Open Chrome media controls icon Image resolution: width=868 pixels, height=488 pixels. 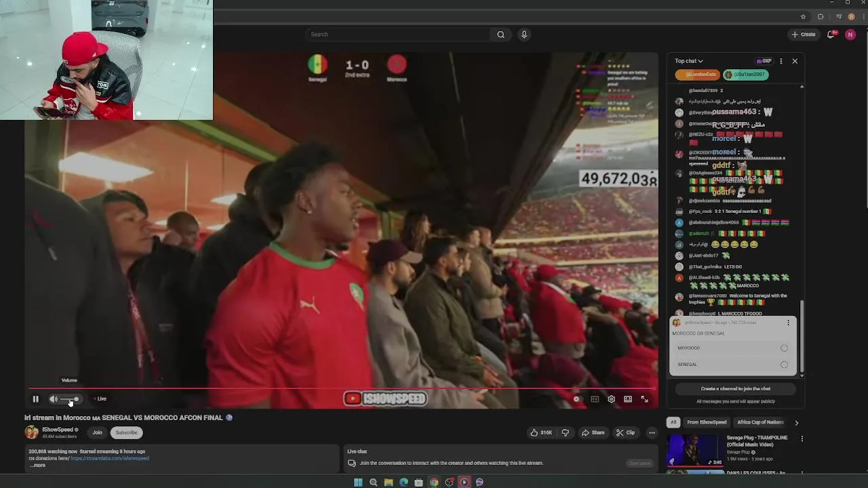click(x=839, y=16)
